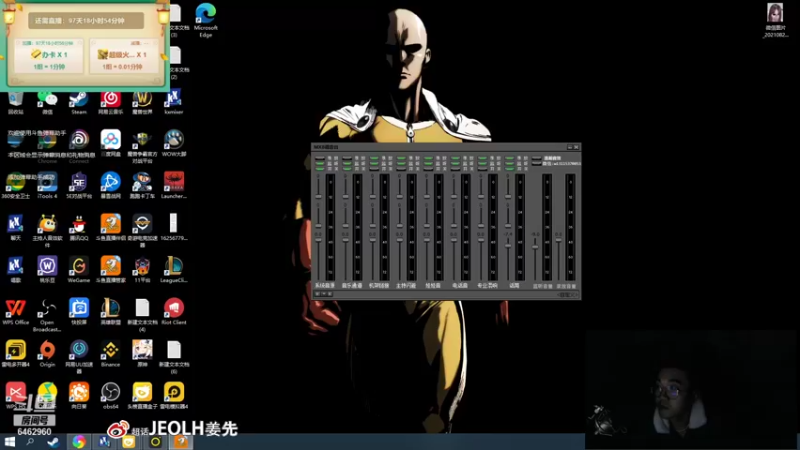
Task: Click the 系统音源 channel top fader knob
Action: click(x=318, y=196)
